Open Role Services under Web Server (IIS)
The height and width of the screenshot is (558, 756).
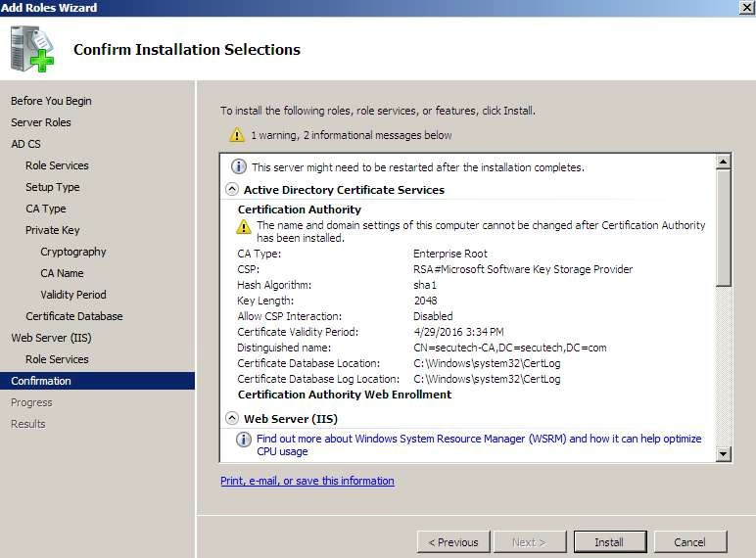57,359
